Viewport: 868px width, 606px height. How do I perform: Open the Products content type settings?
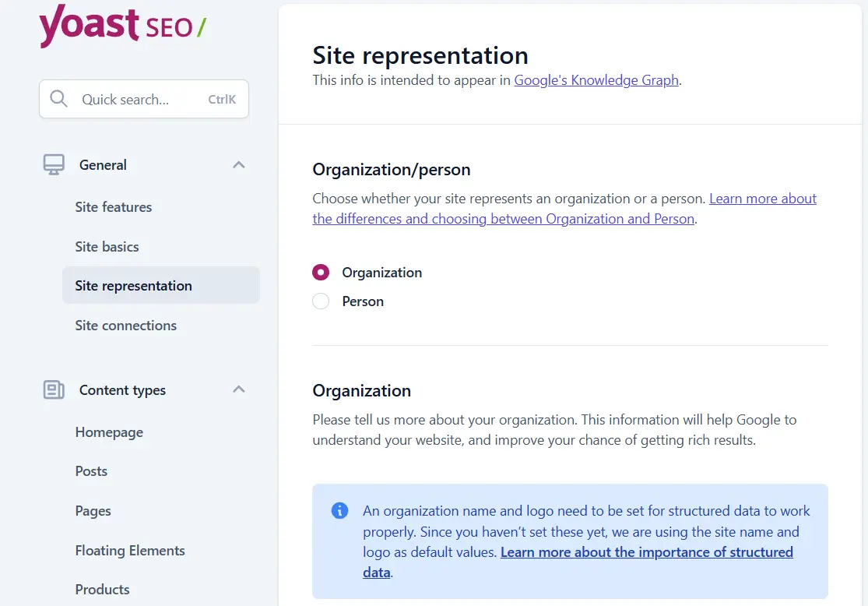[x=102, y=590]
